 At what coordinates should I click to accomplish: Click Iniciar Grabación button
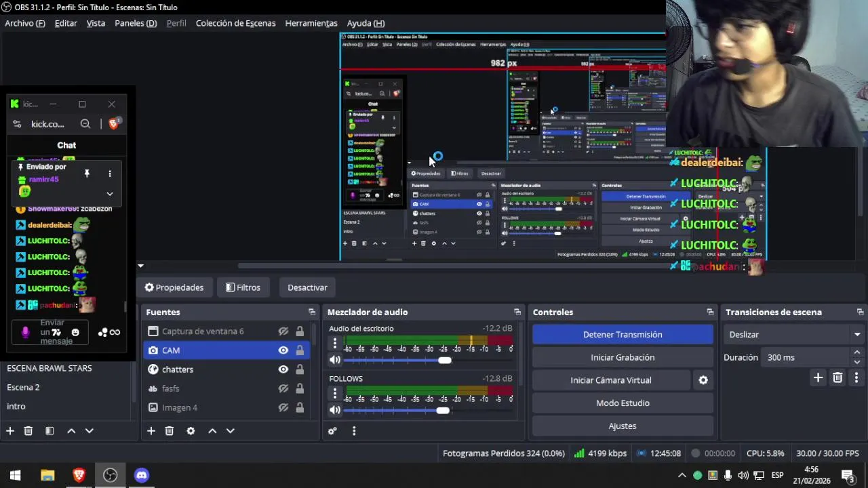click(x=623, y=357)
